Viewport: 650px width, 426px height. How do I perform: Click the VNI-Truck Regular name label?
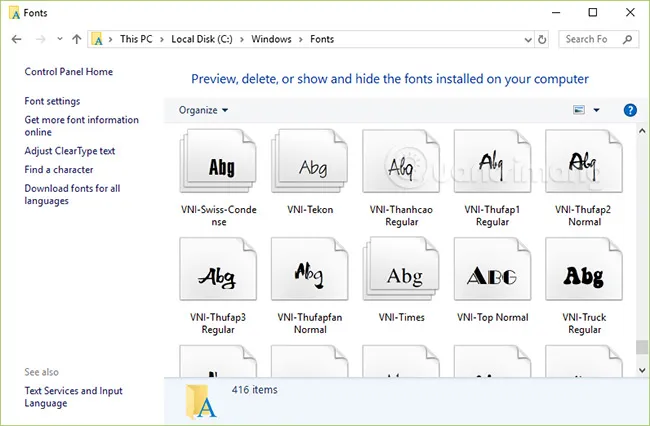click(584, 324)
